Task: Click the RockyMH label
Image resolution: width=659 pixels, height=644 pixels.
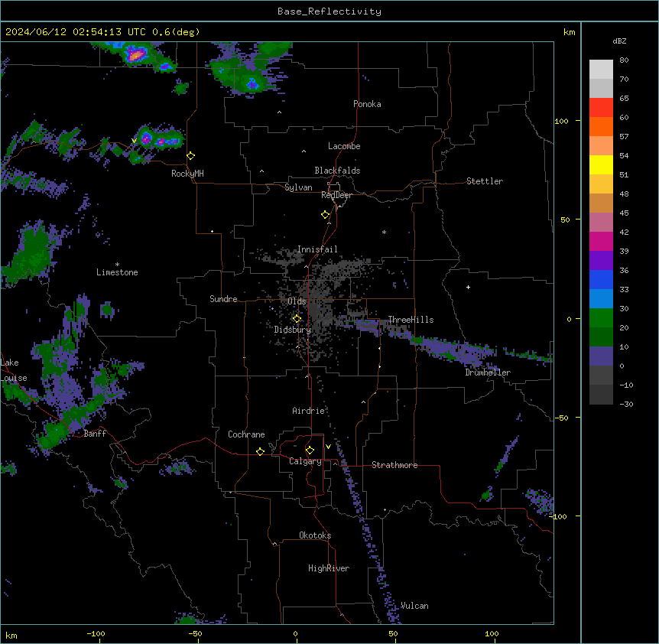Action: (187, 174)
